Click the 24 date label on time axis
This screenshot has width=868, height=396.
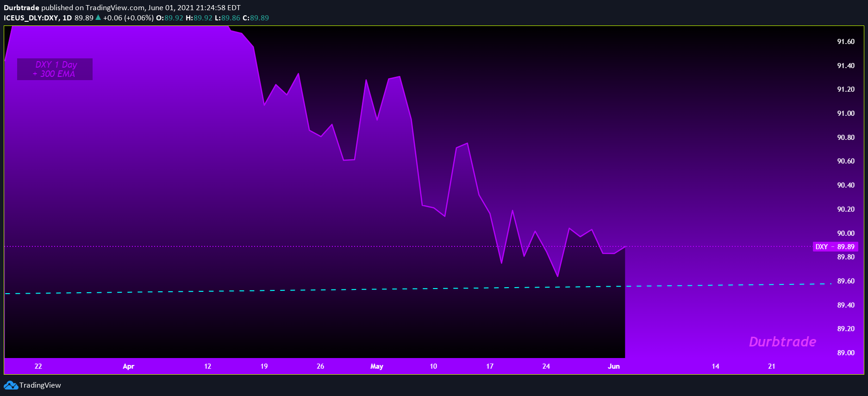[546, 366]
